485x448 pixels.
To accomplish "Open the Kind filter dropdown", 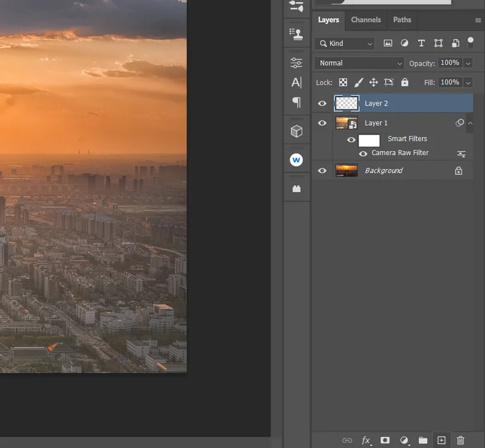I will tap(345, 44).
